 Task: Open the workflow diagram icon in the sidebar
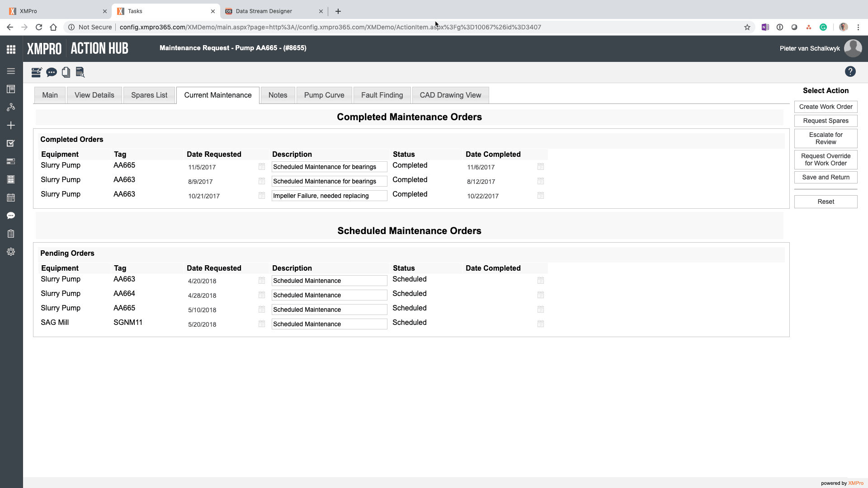pos(11,107)
